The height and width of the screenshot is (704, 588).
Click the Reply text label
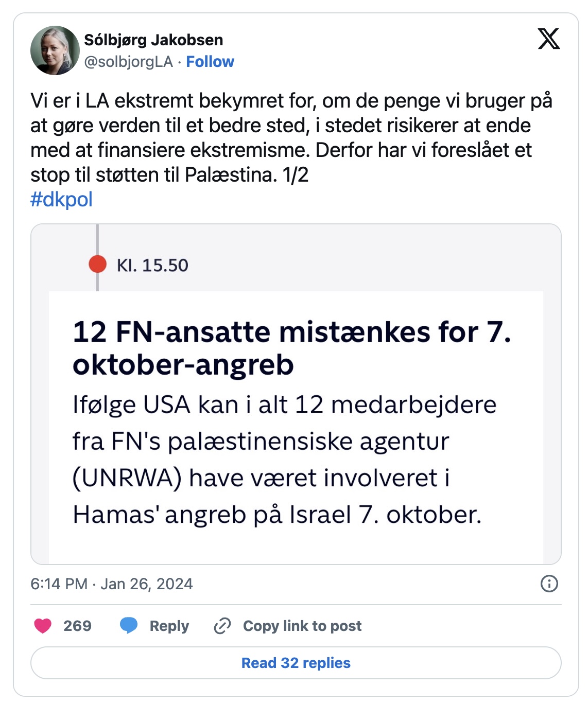point(169,626)
